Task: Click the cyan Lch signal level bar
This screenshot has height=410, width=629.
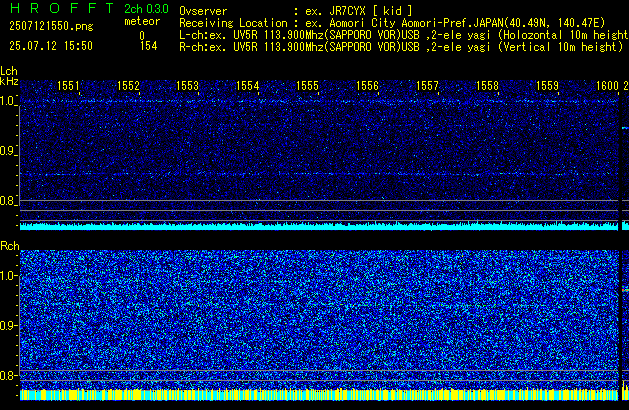Action: pos(319,226)
